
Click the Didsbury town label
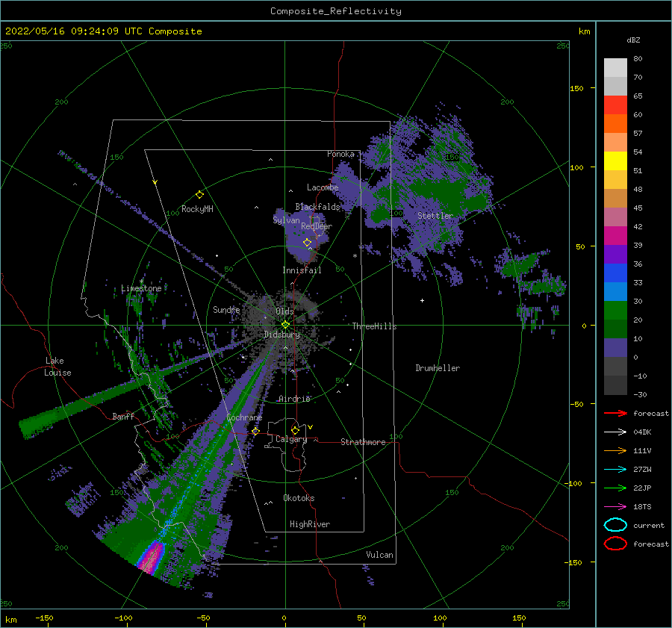281,335
